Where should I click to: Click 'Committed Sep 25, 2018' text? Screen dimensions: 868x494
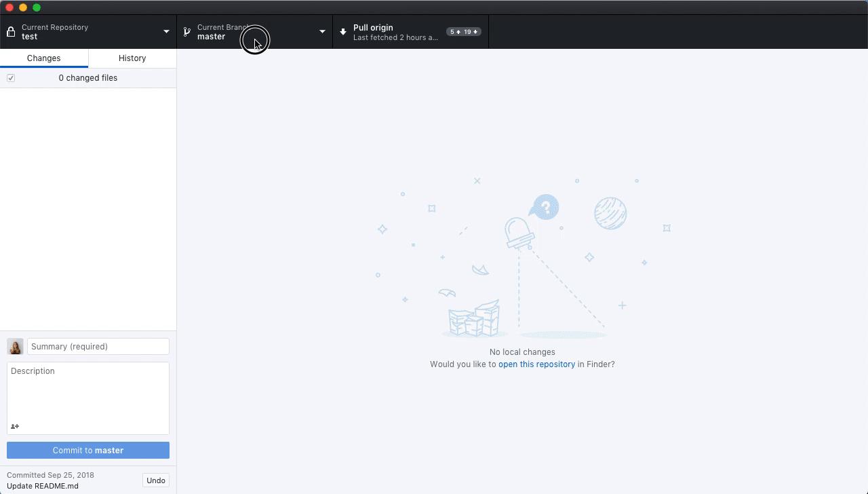tap(50, 475)
